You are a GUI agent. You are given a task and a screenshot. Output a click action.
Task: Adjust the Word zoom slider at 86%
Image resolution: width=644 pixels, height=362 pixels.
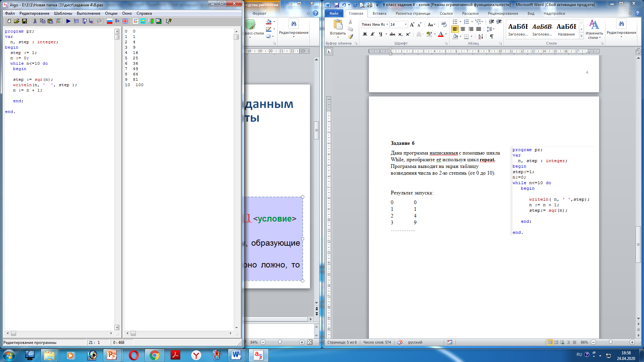click(x=610, y=342)
